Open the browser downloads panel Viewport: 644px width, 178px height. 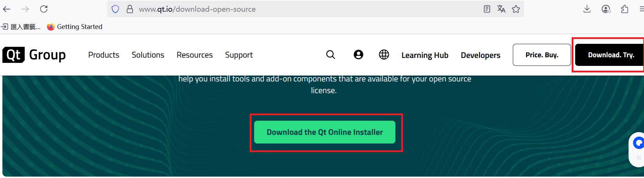[587, 9]
